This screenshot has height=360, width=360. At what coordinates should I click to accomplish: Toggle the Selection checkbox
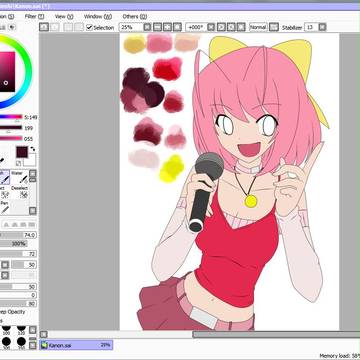(x=89, y=27)
